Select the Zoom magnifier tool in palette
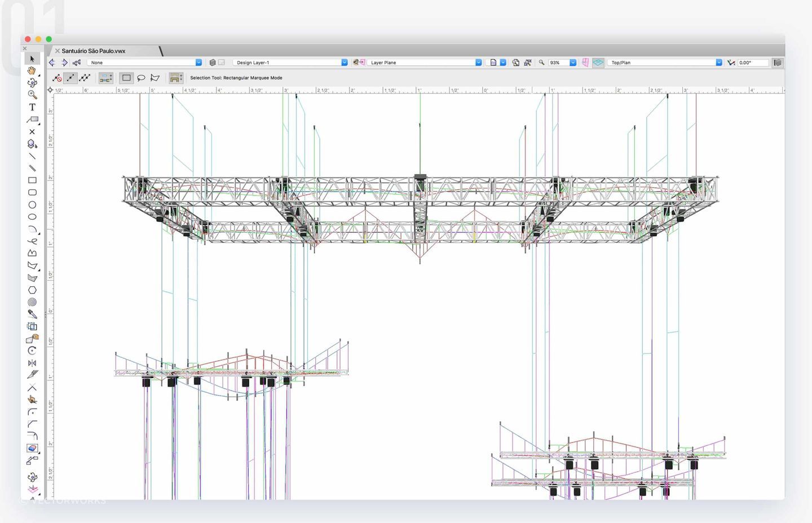Viewport: 812px width, 523px height. tap(32, 95)
